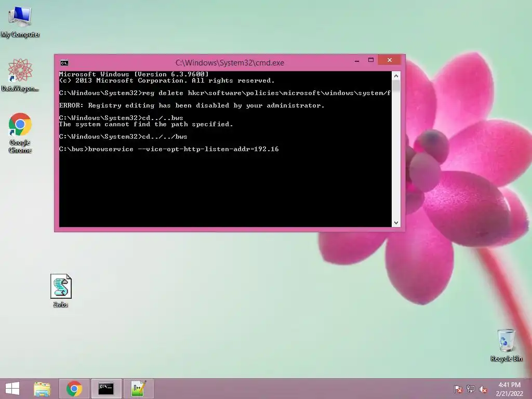Minimize the cmd.exe window
This screenshot has width=532, height=399.
tap(357, 60)
